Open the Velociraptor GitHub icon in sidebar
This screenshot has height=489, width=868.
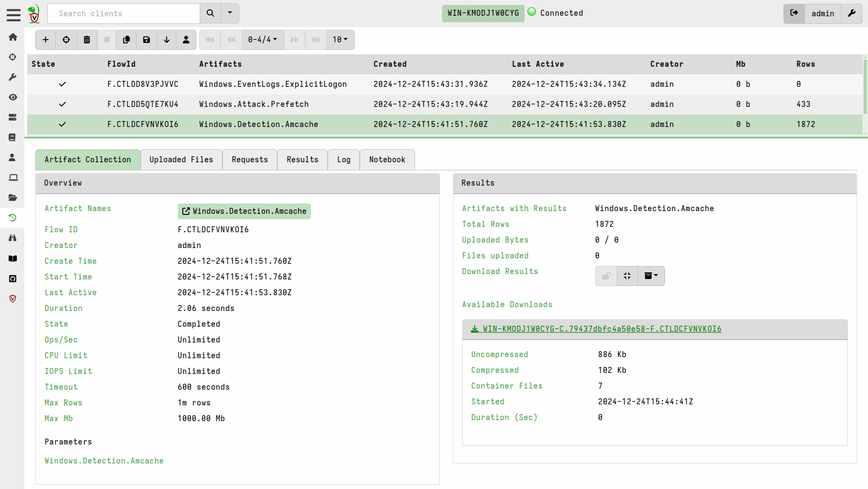pos(12,278)
